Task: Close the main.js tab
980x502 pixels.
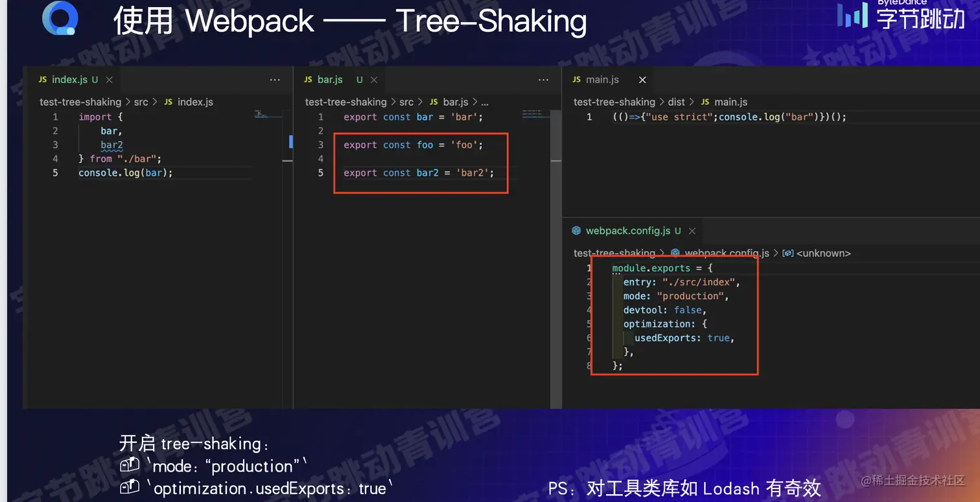Action: coord(642,80)
